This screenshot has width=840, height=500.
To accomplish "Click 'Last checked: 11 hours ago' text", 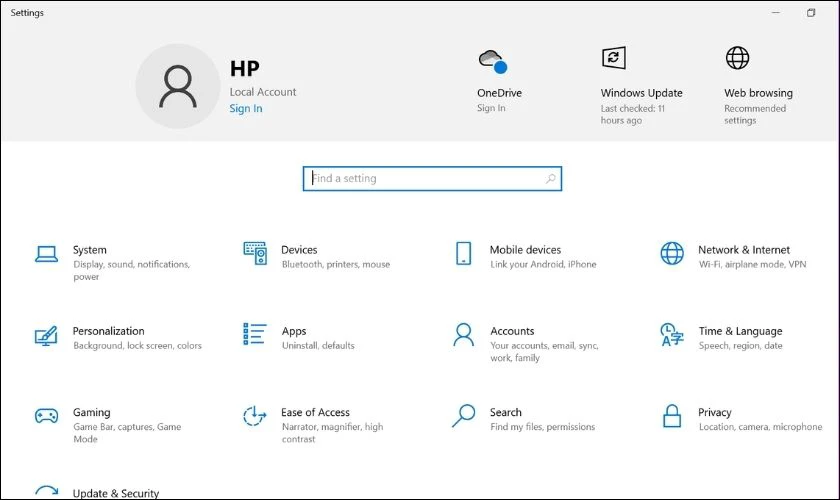I will 633,114.
